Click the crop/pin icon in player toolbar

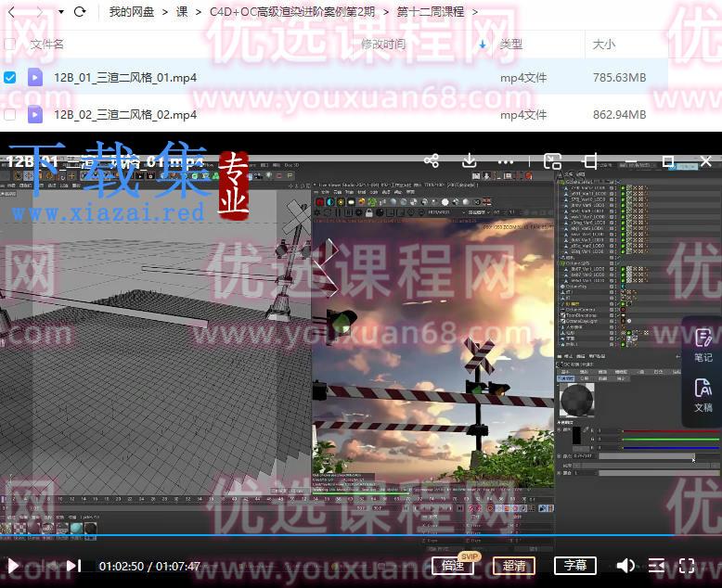click(590, 161)
